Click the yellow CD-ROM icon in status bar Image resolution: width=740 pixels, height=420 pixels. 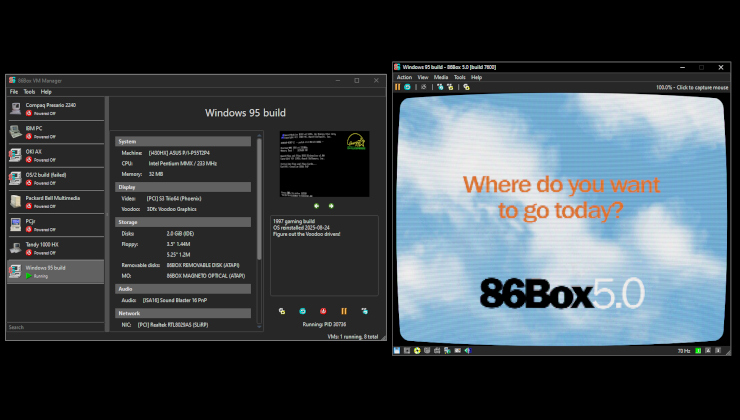coord(417,351)
